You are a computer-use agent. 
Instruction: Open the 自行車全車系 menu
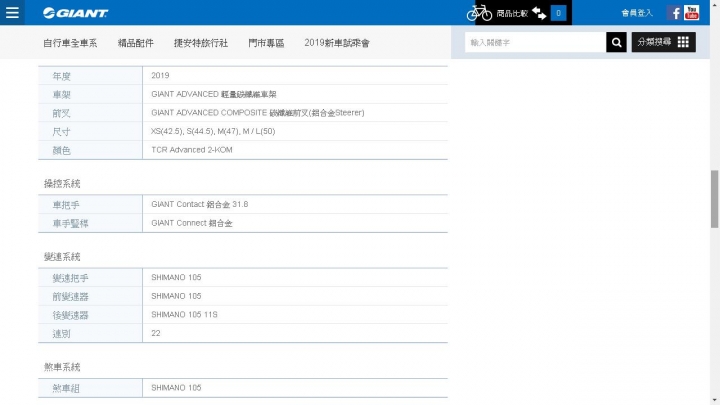70,43
